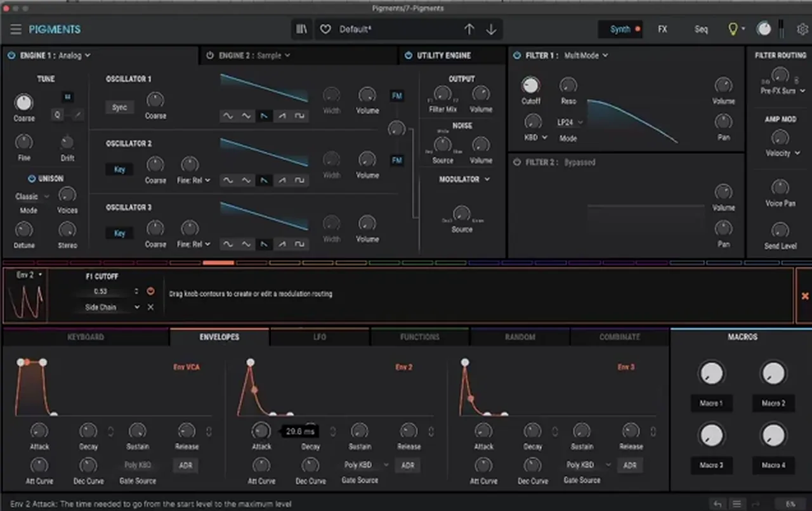Screen dimensions: 812x511
Task: Click the Env 2 Attack knob
Action: tap(261, 431)
